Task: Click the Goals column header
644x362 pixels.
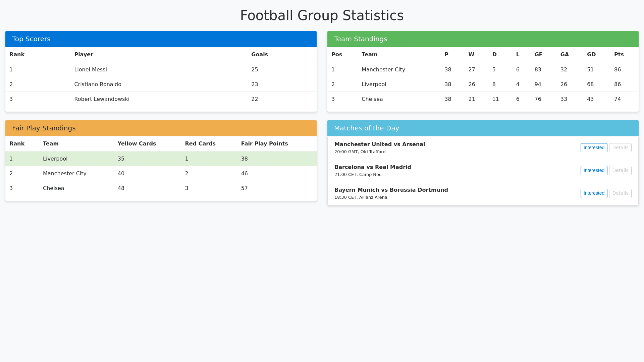Action: pos(259,55)
